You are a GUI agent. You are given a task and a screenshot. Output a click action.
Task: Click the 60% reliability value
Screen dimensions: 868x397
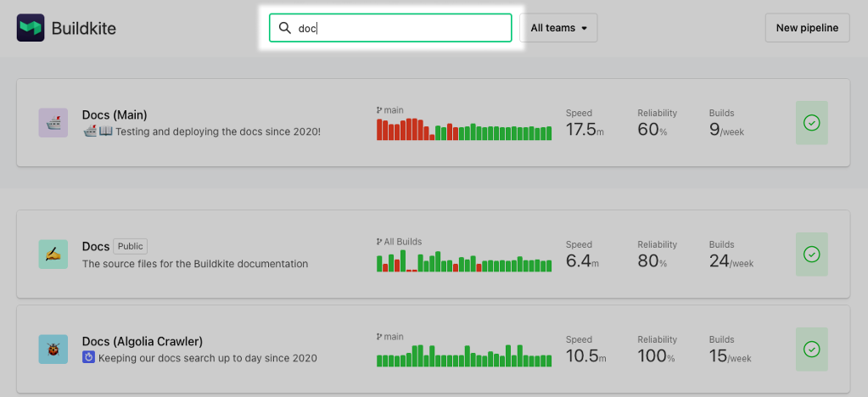652,130
